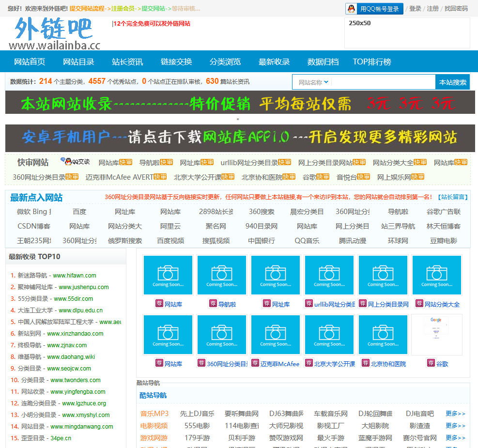
Task: Expand 更多>> for 电影视频 category
Action: 455,426
